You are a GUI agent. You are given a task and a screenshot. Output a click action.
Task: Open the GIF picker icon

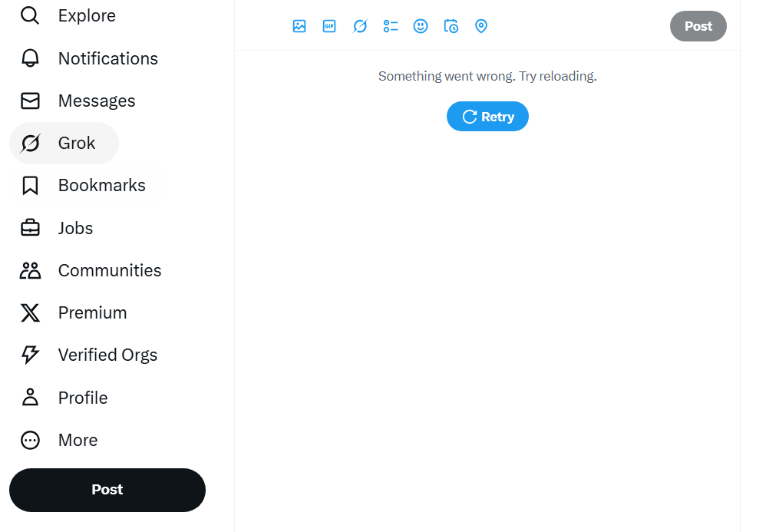point(329,26)
